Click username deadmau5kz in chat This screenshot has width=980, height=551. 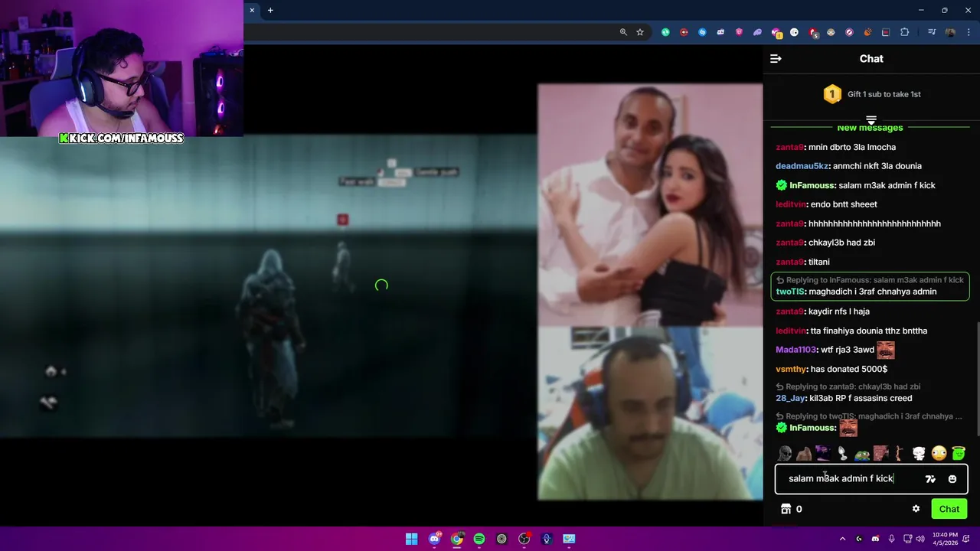[802, 166]
